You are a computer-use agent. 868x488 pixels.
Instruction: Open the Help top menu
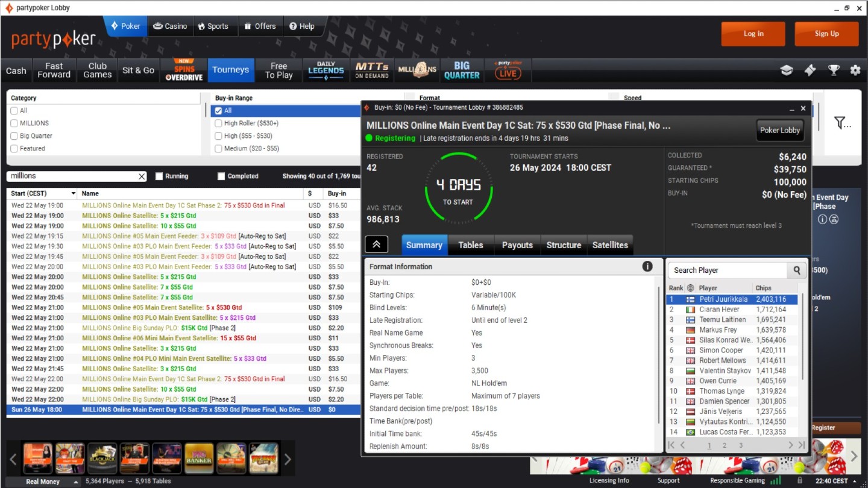pos(302,26)
